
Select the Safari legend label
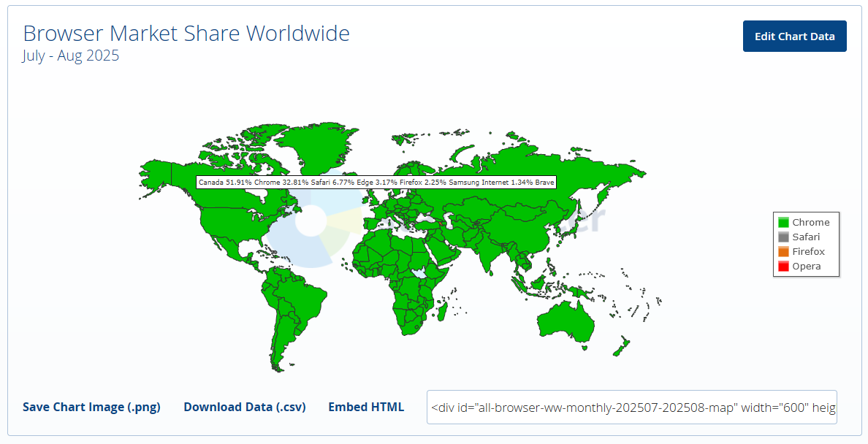click(806, 237)
